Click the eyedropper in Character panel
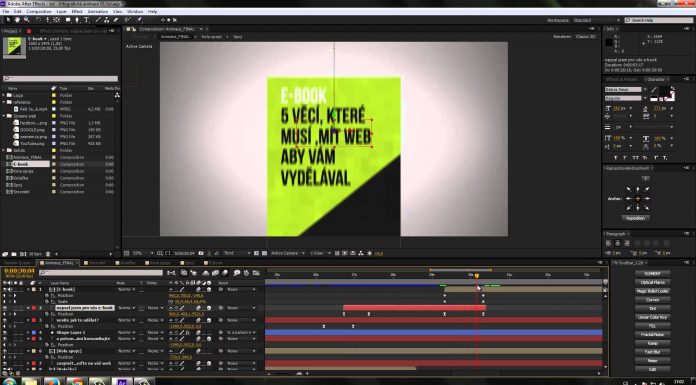Viewport: 696px width, 385px height. click(x=654, y=90)
